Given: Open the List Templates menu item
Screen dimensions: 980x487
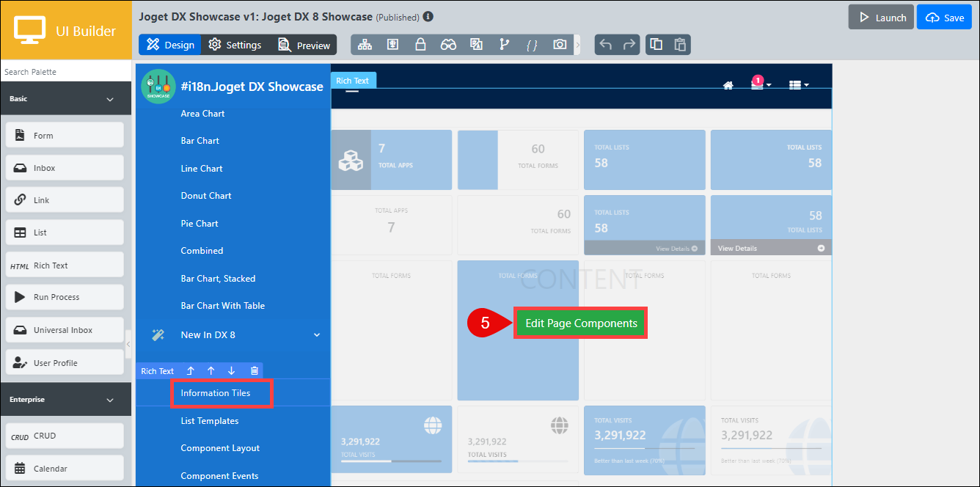Looking at the screenshot, I should pyautogui.click(x=210, y=421).
